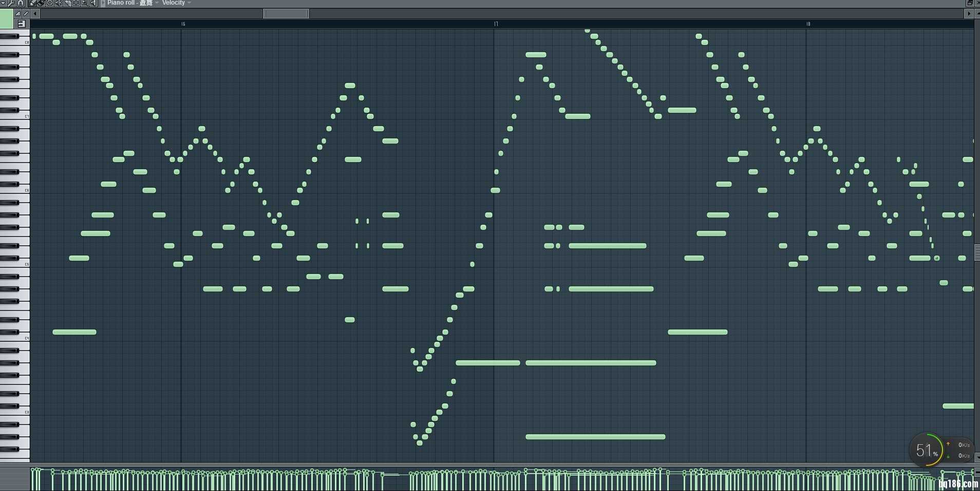980x491 pixels.
Task: Open the piano roll main menu arrow
Action: (x=3, y=3)
